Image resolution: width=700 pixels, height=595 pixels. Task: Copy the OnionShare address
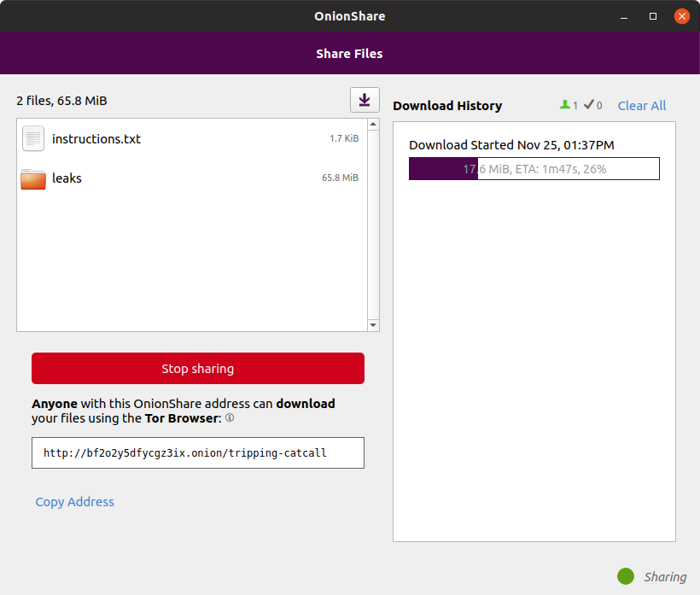click(x=74, y=502)
